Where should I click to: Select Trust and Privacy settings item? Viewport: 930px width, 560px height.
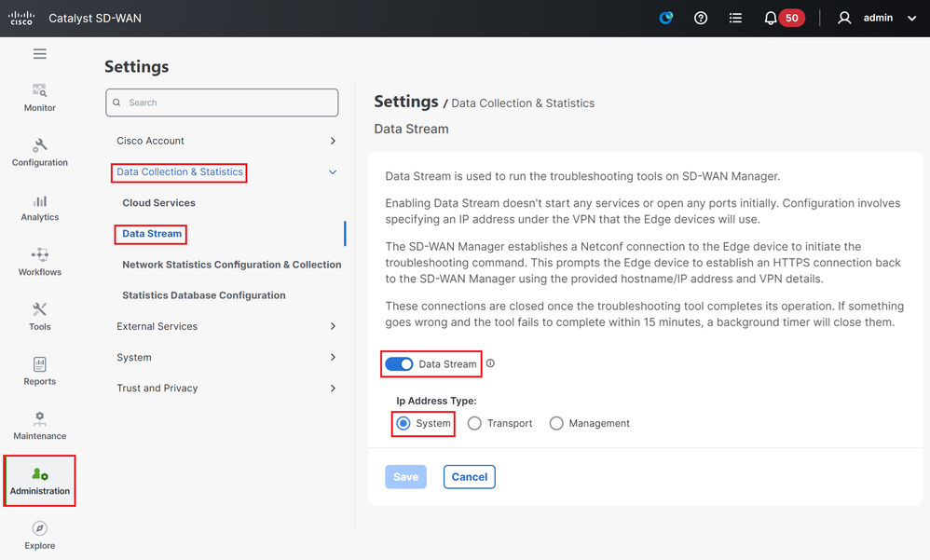point(157,388)
